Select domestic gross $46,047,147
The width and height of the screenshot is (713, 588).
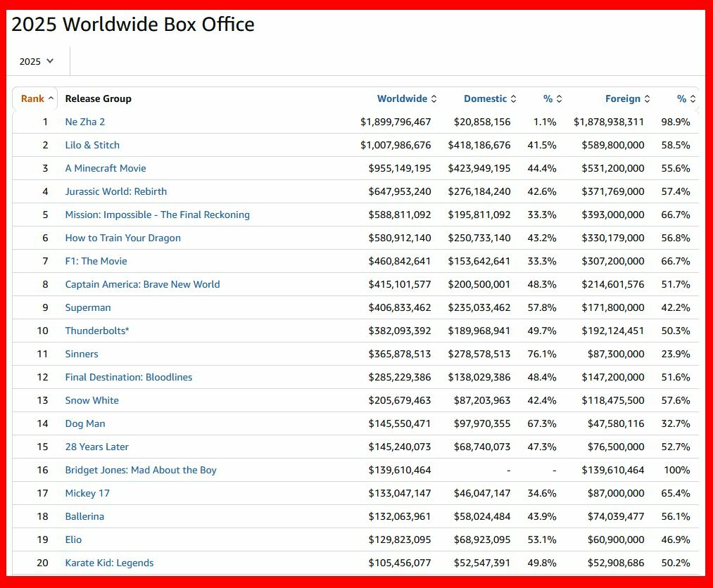[482, 493]
